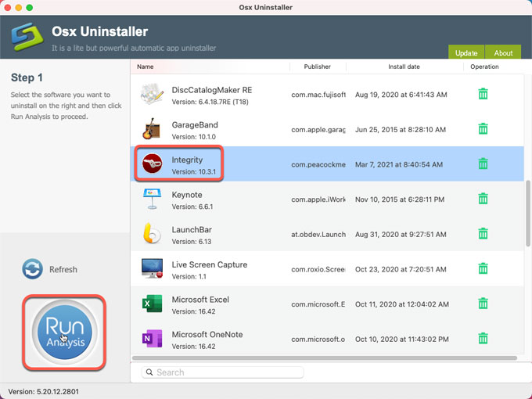Click the trash icon for LaunchBar
532x399 pixels.
point(483,234)
